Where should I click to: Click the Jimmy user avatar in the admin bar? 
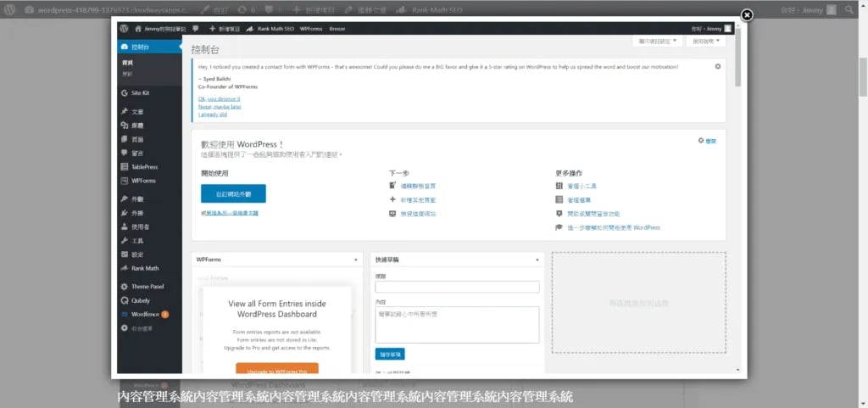click(727, 28)
